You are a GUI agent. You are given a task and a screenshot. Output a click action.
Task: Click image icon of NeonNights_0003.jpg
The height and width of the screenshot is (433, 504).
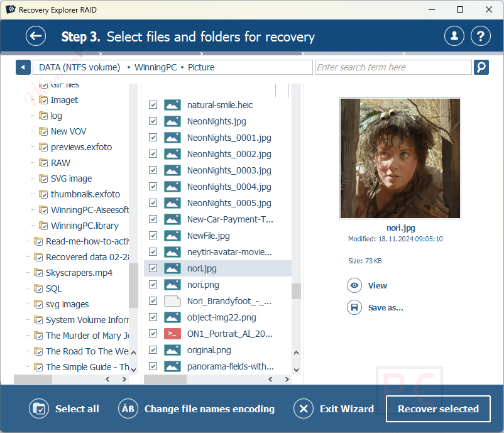click(172, 170)
